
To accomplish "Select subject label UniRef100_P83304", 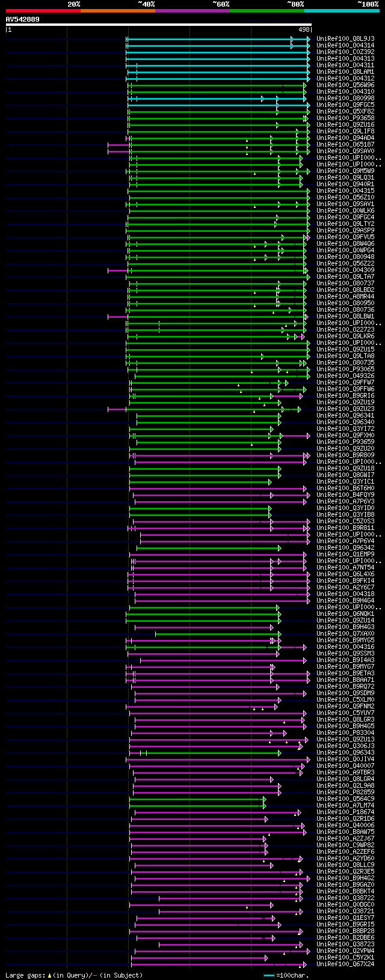I will click(345, 732).
